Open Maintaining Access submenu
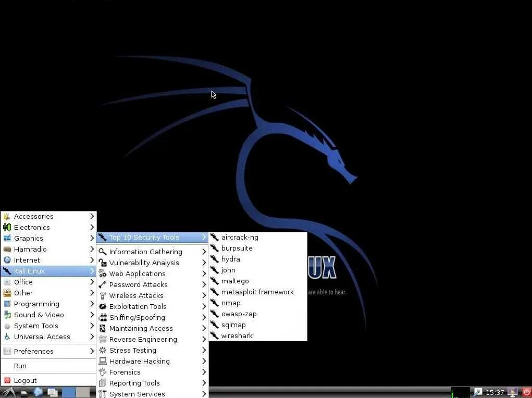Screen dimensions: 532x398 [x=152, y=328]
